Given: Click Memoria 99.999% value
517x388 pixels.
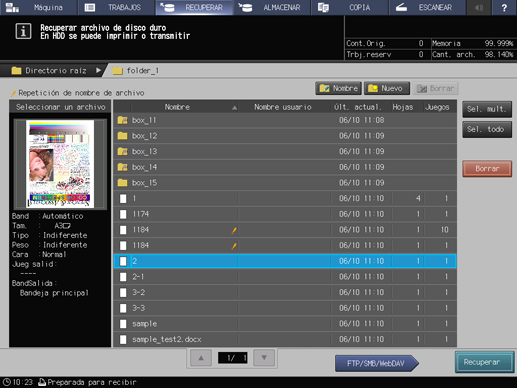Looking at the screenshot, I should click(x=499, y=43).
